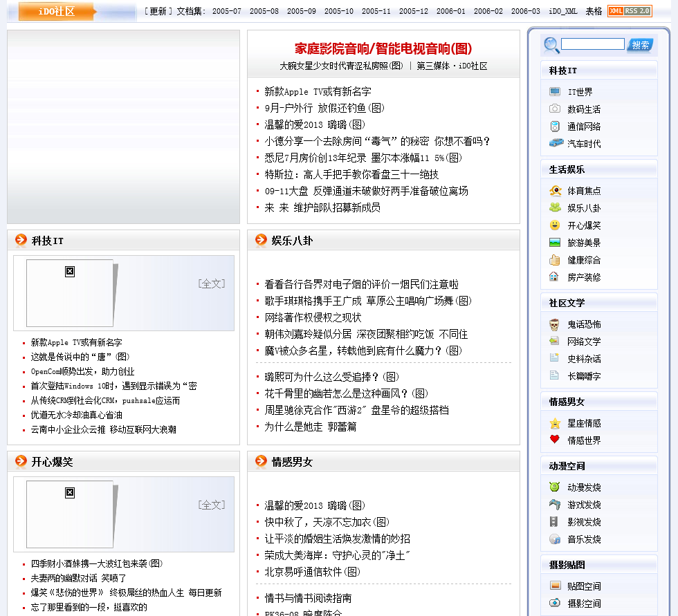
Task: Click the smiley icon beside 开心爆笑
Action: (x=555, y=225)
